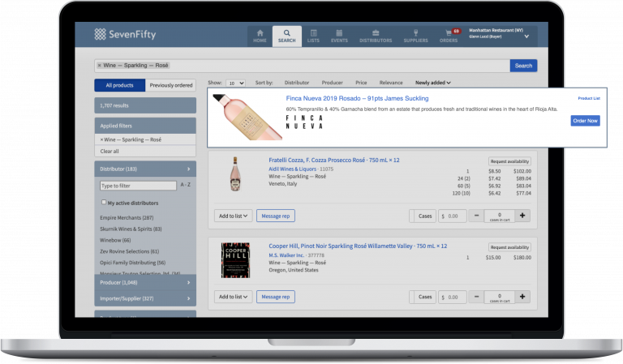Screen dimensions: 623x364
Task: Open Add to list dropdown for Fratelli Cozza
Action: pyautogui.click(x=234, y=216)
